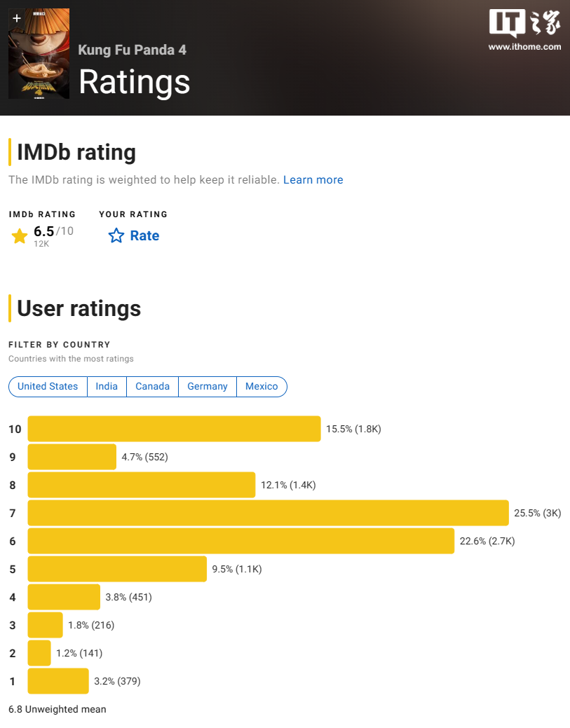
Task: Click the Kung Fu Panda 4 title link
Action: pyautogui.click(x=132, y=50)
